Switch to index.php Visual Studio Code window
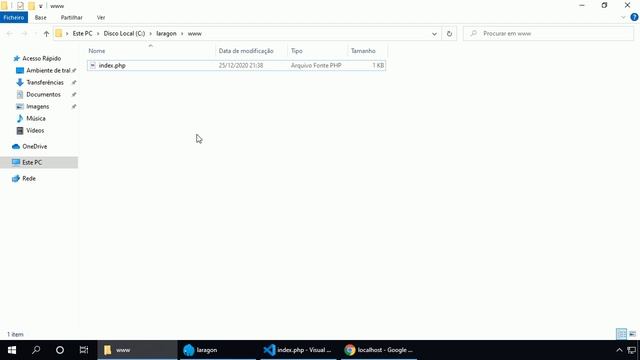This screenshot has height=360, width=640. click(x=298, y=350)
